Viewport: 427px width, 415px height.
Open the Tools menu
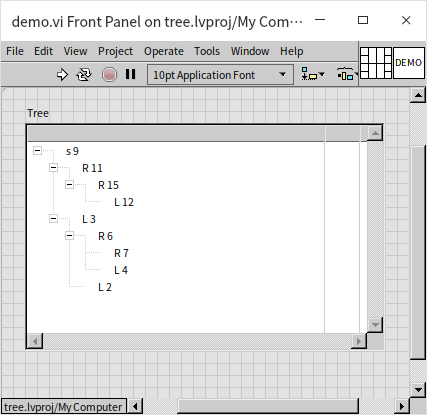click(207, 51)
